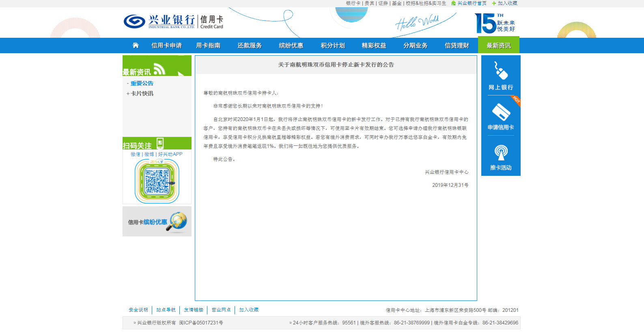Click 加入收藏 in the top bar
Screen dimensions: 644x335
pos(508,3)
